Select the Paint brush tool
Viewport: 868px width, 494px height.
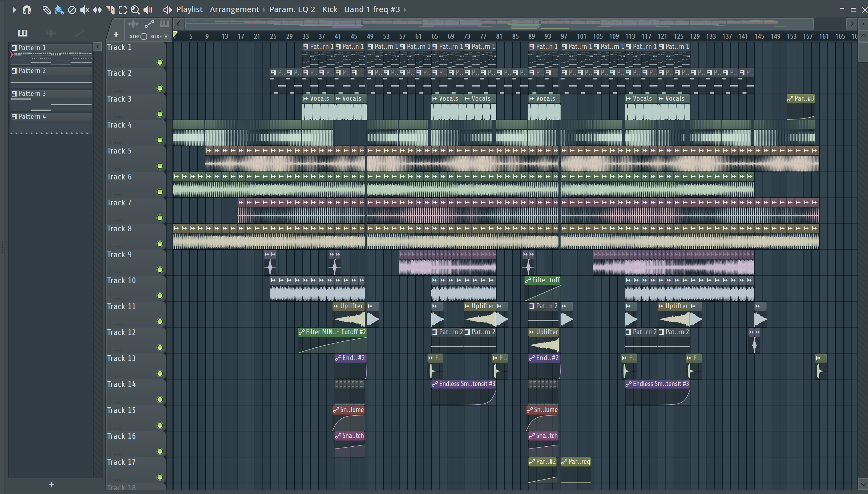tap(59, 10)
